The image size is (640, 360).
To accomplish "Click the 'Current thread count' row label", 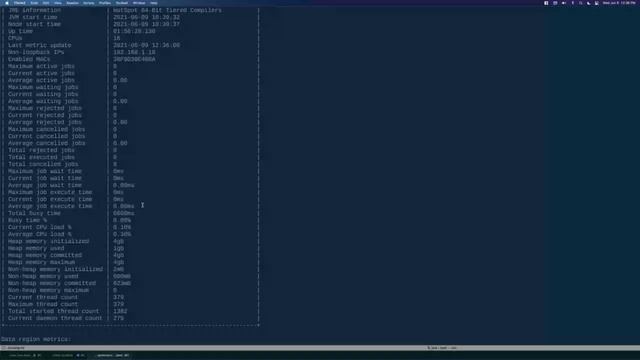I will (x=43, y=297).
